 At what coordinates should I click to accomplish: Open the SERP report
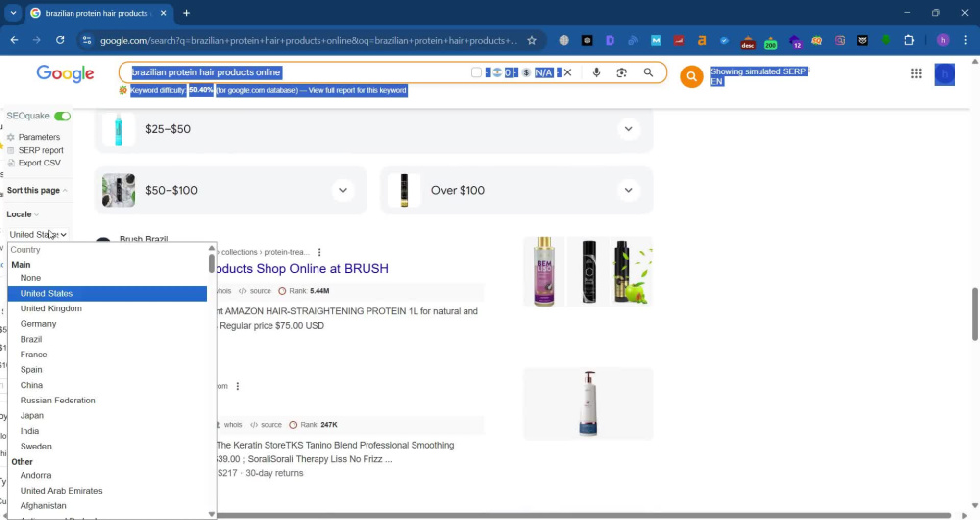pos(40,150)
